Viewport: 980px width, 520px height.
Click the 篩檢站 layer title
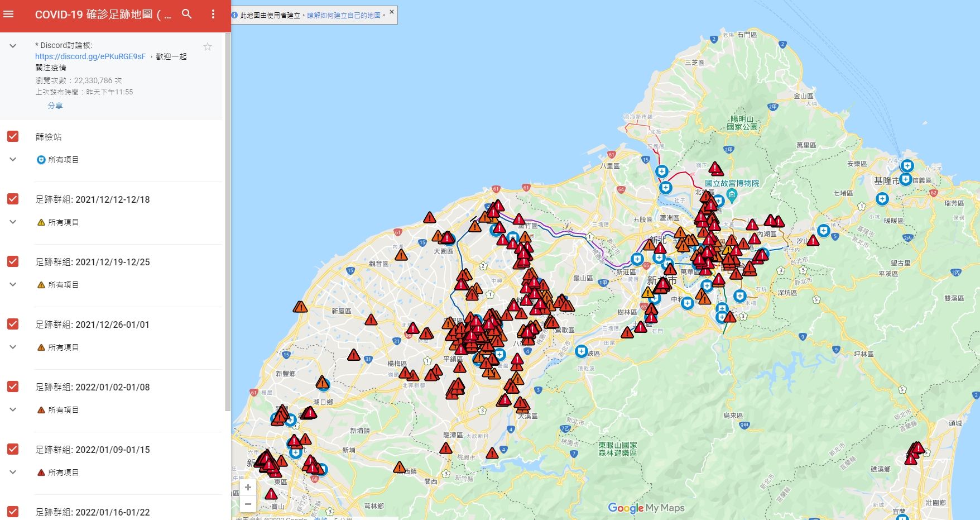coord(49,137)
